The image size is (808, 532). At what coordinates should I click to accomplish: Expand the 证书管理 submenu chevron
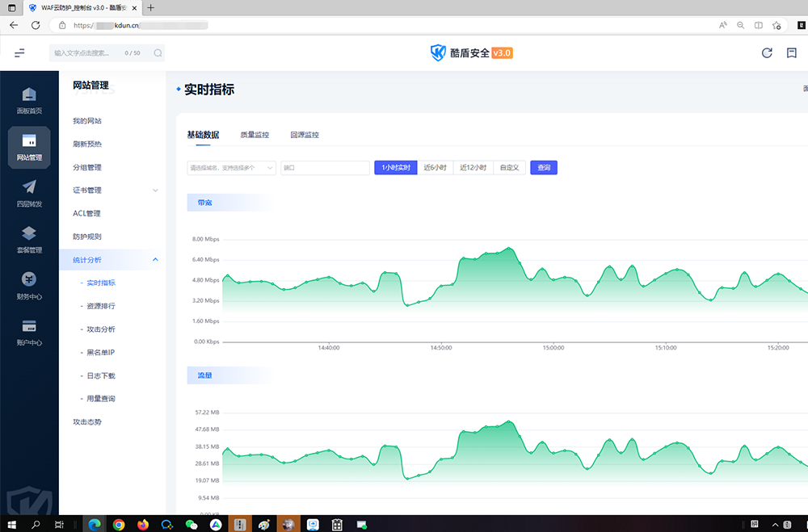(x=155, y=191)
